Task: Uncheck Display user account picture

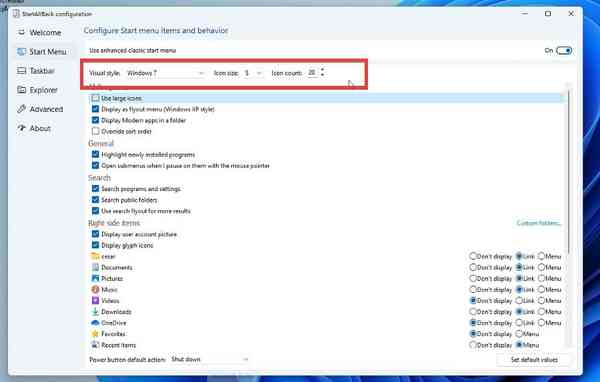Action: point(96,234)
